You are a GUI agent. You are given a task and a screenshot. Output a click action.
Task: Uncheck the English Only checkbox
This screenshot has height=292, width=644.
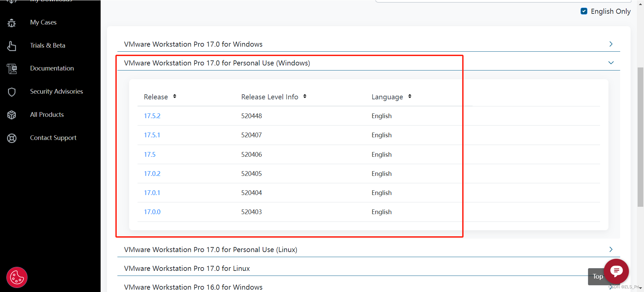tap(584, 11)
